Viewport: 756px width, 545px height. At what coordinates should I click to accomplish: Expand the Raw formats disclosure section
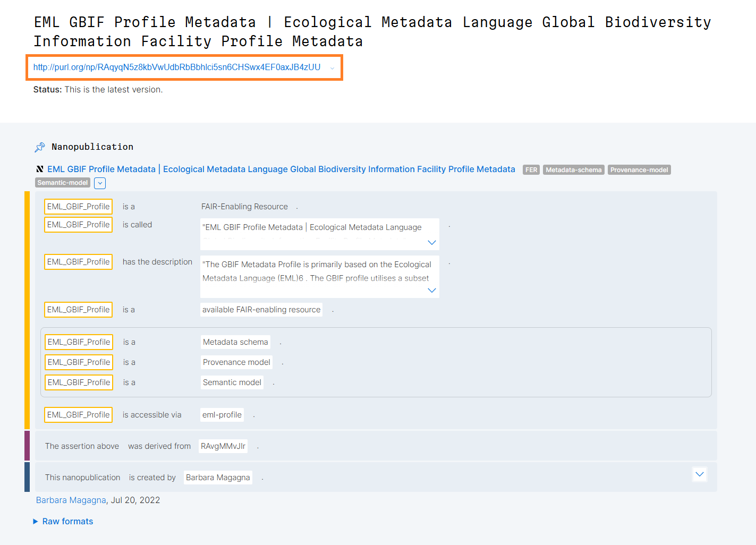coord(63,522)
